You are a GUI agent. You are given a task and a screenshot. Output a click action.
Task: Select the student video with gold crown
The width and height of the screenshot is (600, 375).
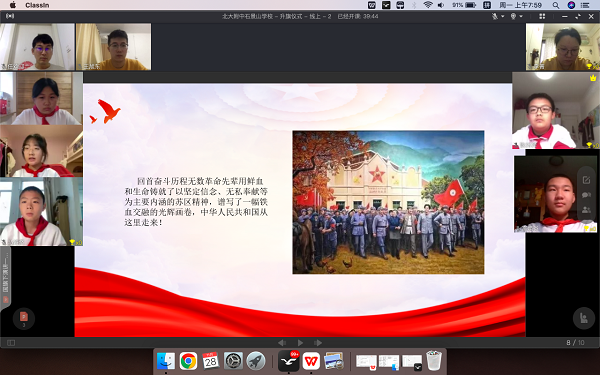(556, 111)
